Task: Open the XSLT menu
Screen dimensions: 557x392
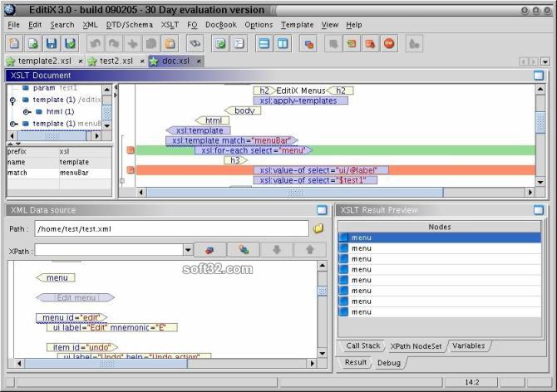Action: point(170,25)
